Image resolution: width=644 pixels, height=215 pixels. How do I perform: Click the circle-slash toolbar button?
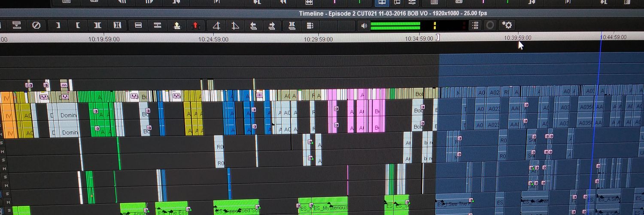click(36, 25)
